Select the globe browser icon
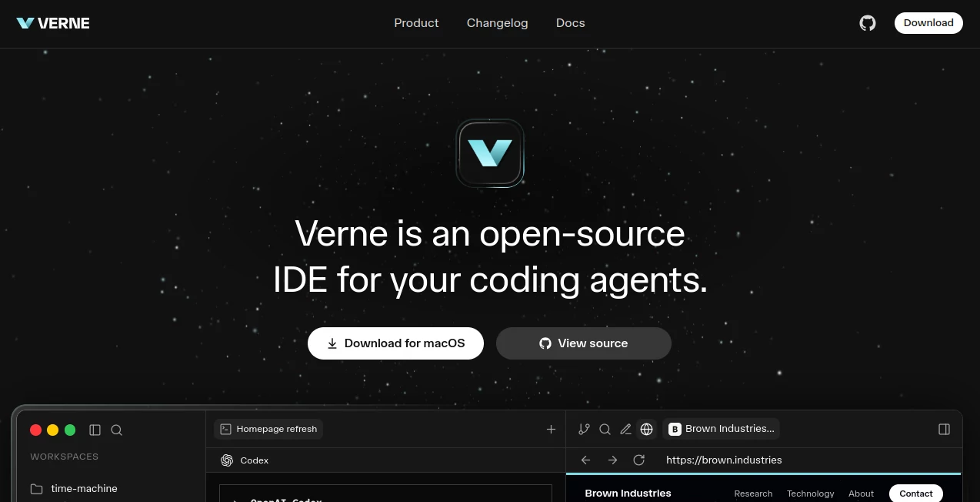The height and width of the screenshot is (502, 980). [x=647, y=430]
